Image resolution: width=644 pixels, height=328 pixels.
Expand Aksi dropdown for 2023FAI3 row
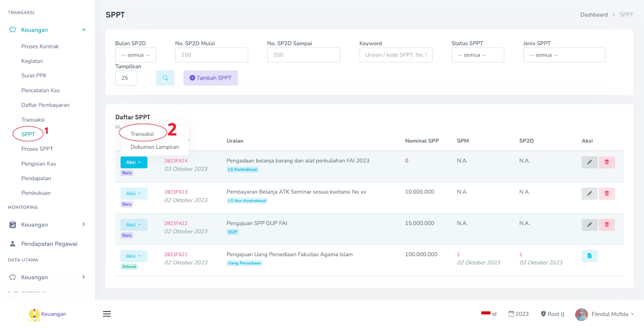point(134,194)
